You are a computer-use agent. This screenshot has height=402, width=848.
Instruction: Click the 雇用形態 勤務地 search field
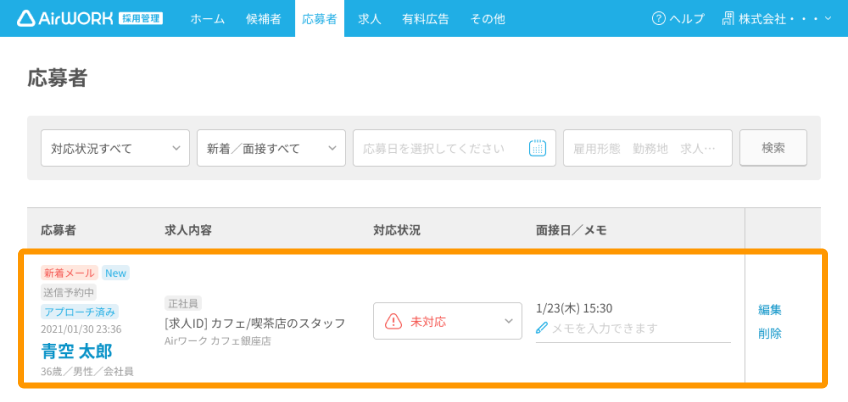(647, 148)
